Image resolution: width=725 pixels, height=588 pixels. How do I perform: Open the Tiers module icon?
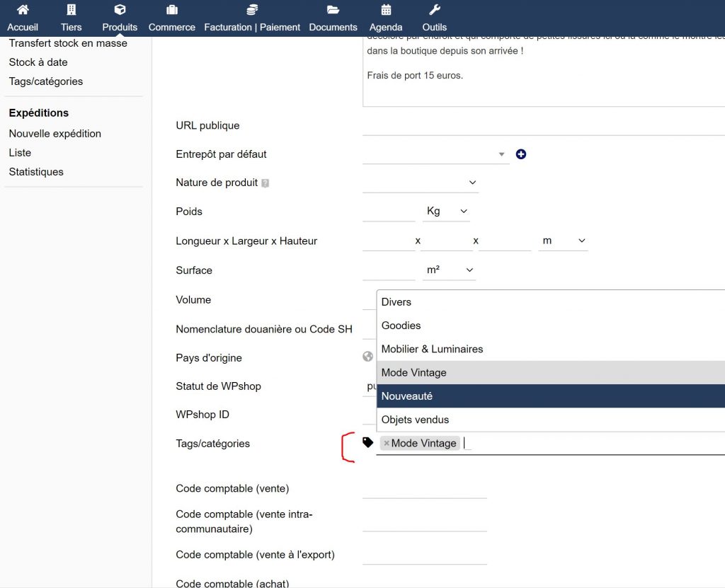coord(71,10)
